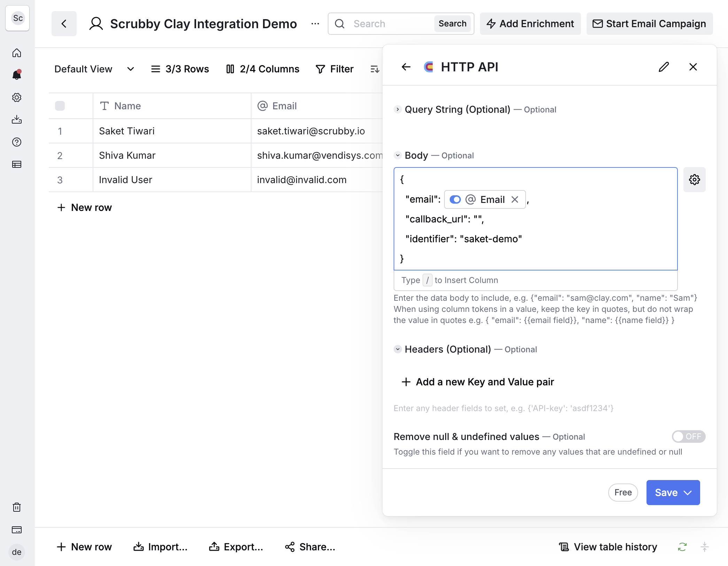Image resolution: width=728 pixels, height=566 pixels.
Task: Open notifications bell in sidebar
Action: click(x=17, y=74)
